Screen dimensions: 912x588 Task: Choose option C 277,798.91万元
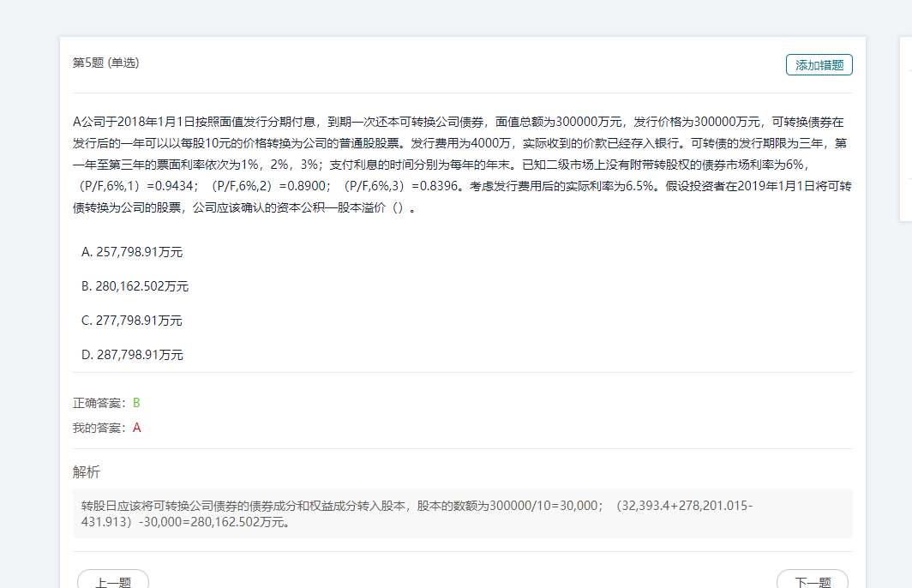132,321
